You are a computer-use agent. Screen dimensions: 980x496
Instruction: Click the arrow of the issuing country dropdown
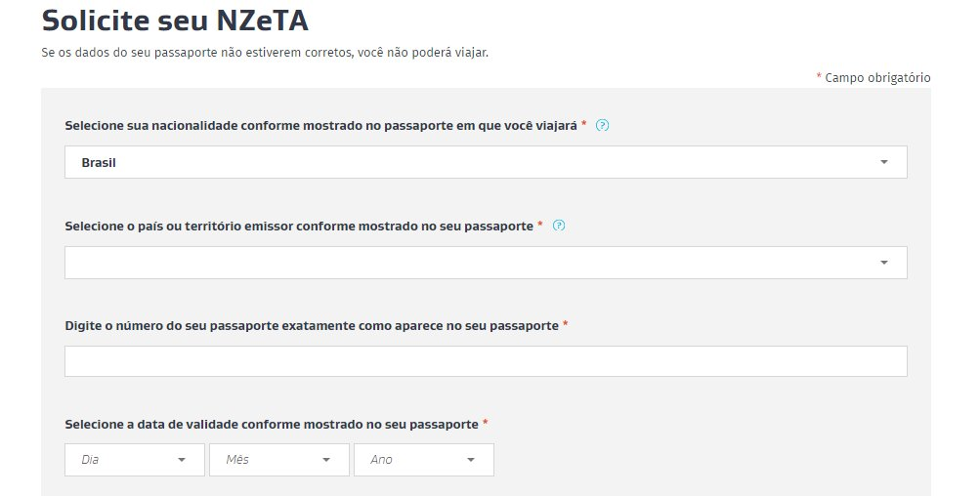(x=883, y=263)
